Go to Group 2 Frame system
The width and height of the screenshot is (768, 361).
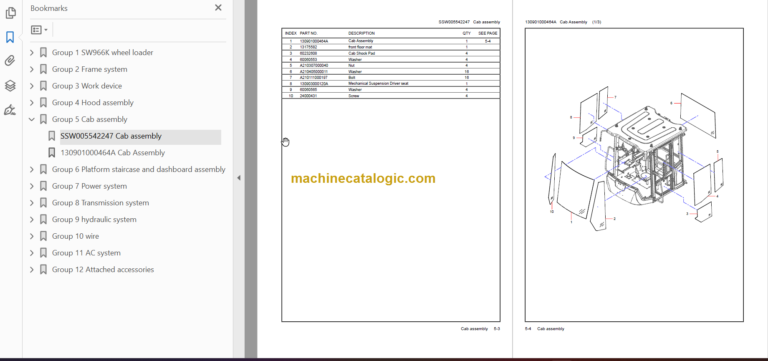90,69
